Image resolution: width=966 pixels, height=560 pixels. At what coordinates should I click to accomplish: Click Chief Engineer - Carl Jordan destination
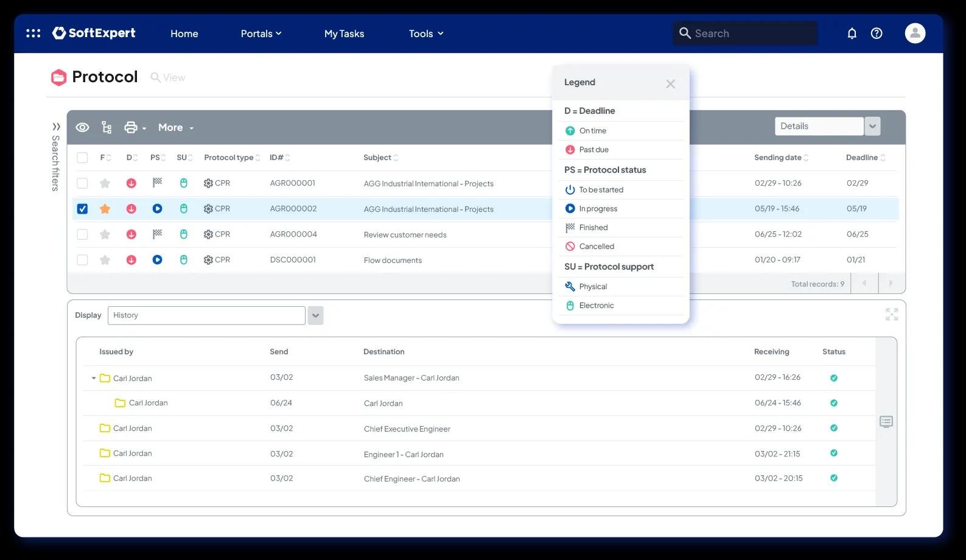pyautogui.click(x=411, y=479)
